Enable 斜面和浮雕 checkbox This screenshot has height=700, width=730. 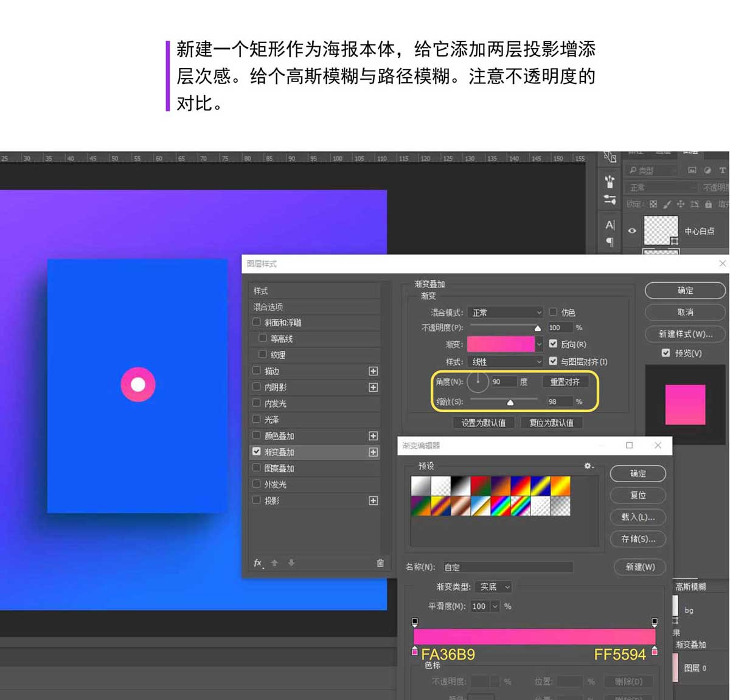pos(256,322)
